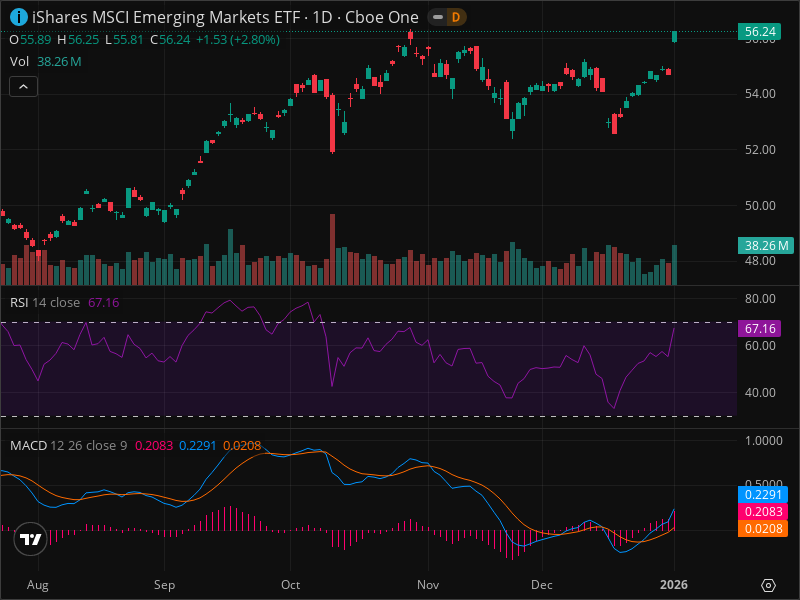Viewport: 800px width, 600px height.
Task: Select the RSI 14 close legend label
Action: point(45,303)
